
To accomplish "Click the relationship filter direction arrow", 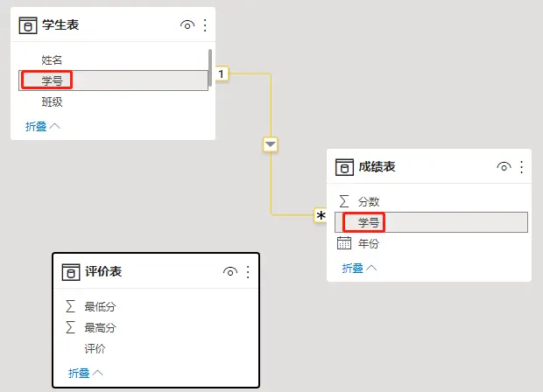I will 270,144.
